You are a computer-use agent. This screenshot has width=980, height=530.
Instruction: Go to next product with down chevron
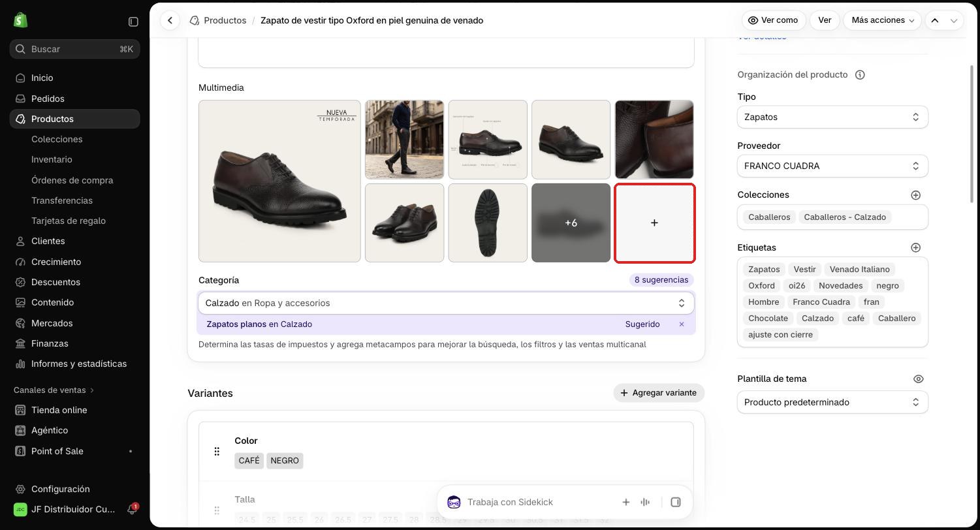pos(953,20)
